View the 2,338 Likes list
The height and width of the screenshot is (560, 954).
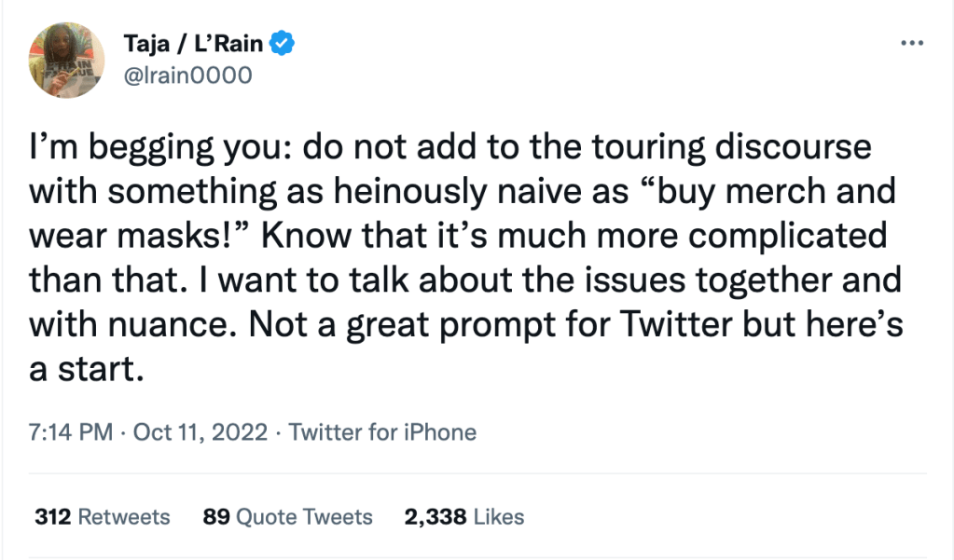coord(463,516)
